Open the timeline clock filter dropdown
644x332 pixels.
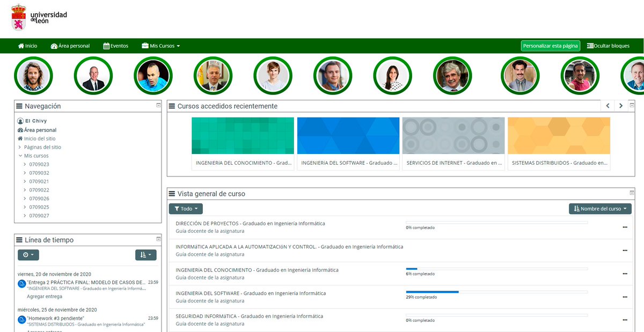[x=28, y=255]
